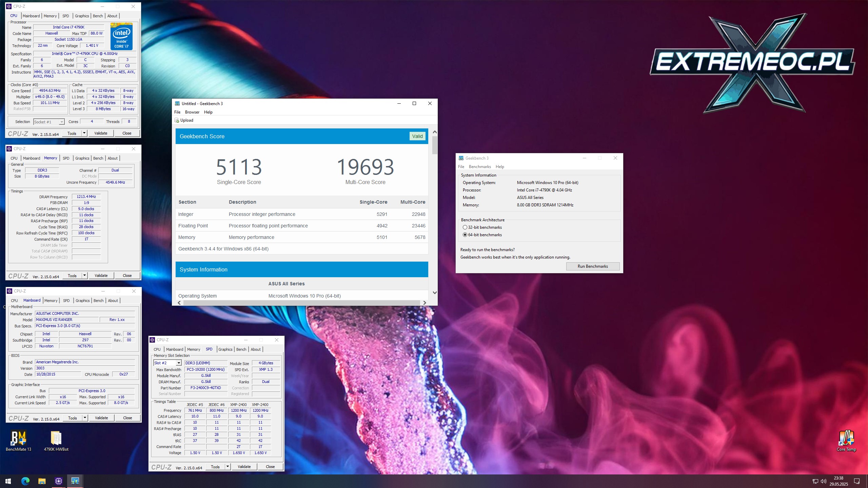Open Browser menu in Geekbench results window
Viewport: 868px width, 488px height.
[x=192, y=112]
